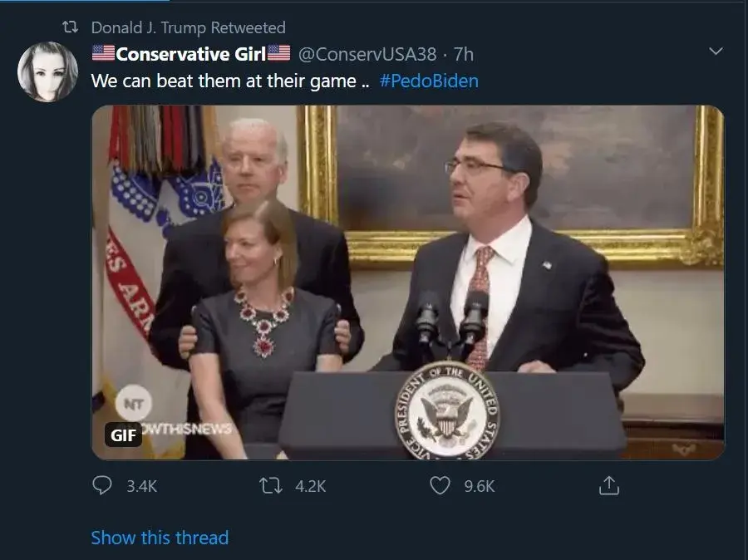Click the NT watermark logo in the GIF
This screenshot has height=560, width=748.
pyautogui.click(x=132, y=403)
